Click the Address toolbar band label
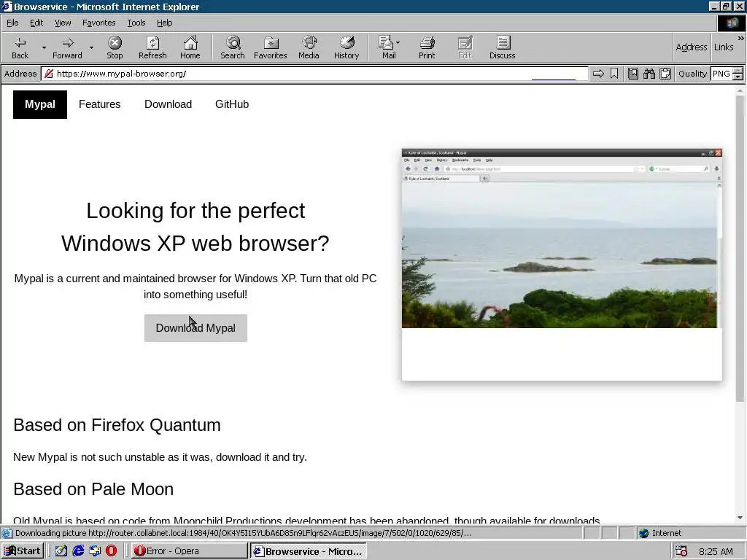 coord(692,47)
